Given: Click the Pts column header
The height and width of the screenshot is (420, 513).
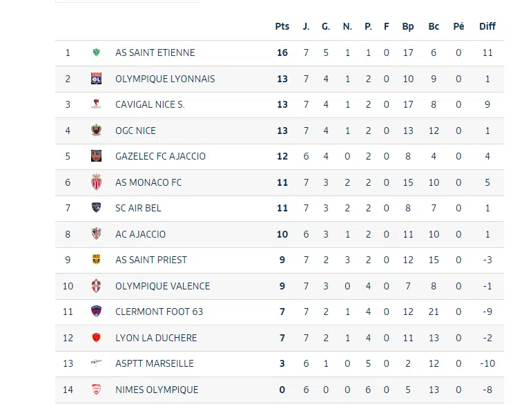Looking at the screenshot, I should 282,26.
